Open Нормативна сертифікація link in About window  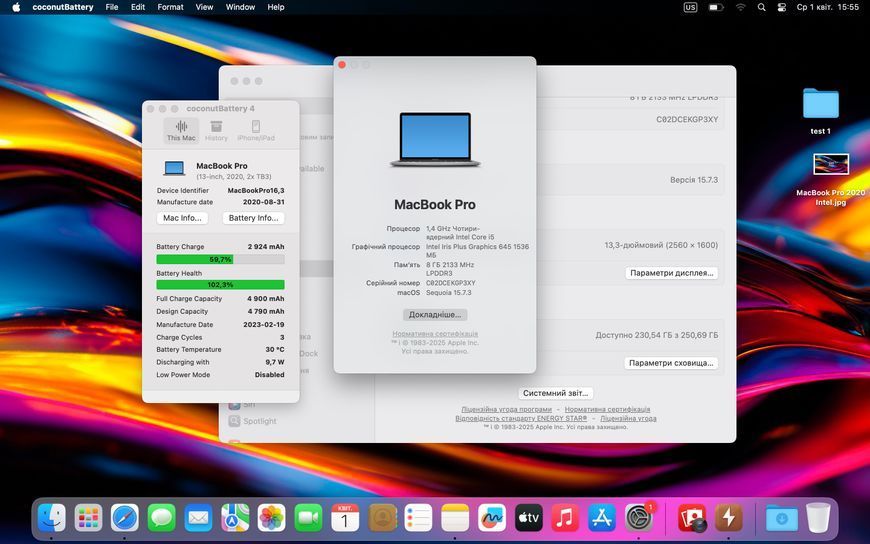(x=435, y=334)
